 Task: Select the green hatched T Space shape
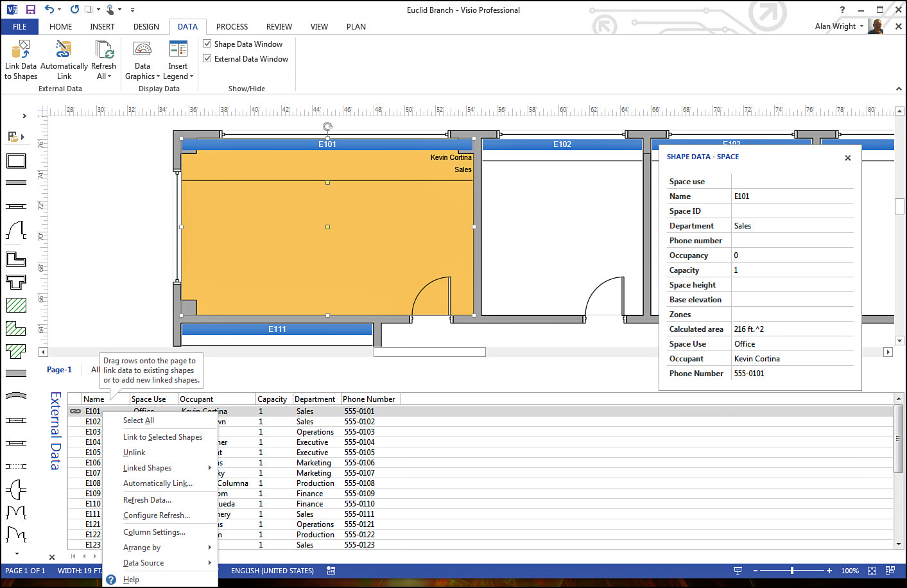[x=16, y=351]
